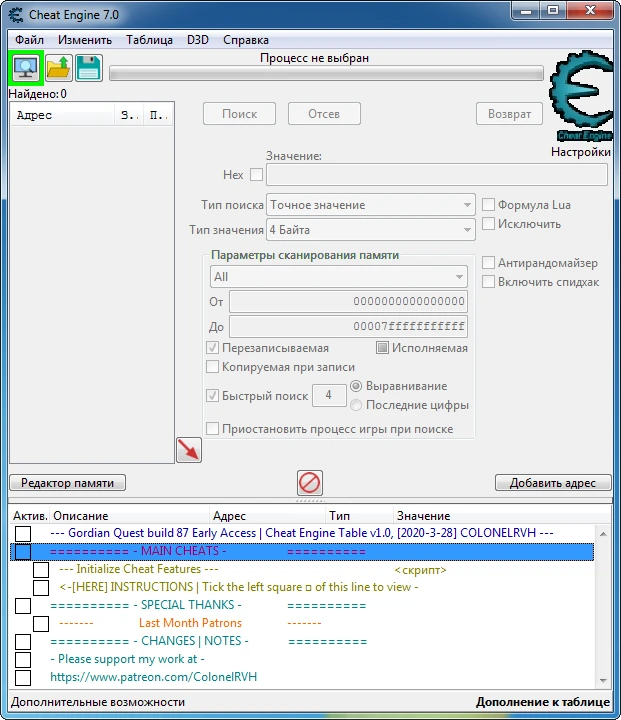Click the cheat table scroll down arrow
Screen dimensions: 621x720
tap(603, 681)
